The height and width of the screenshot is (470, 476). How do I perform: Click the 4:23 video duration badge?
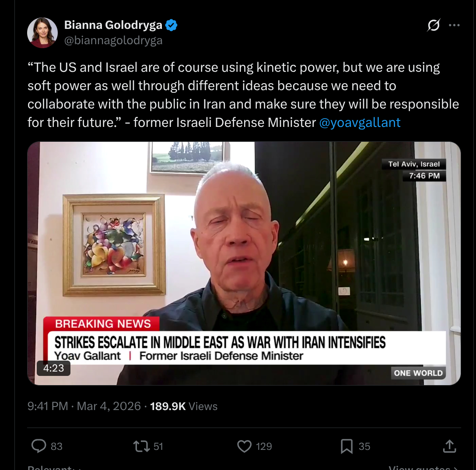click(53, 368)
